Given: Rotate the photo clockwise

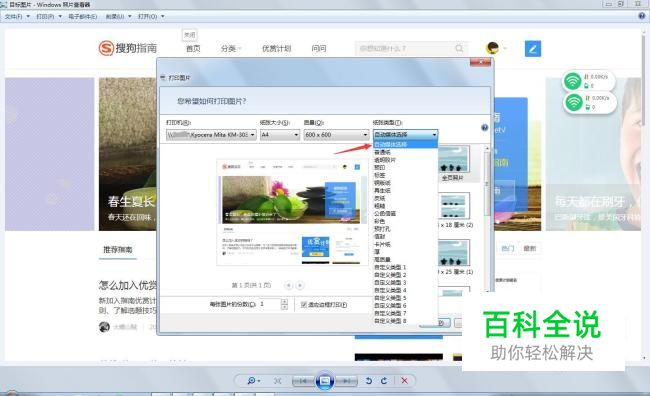Looking at the screenshot, I should click(384, 381).
